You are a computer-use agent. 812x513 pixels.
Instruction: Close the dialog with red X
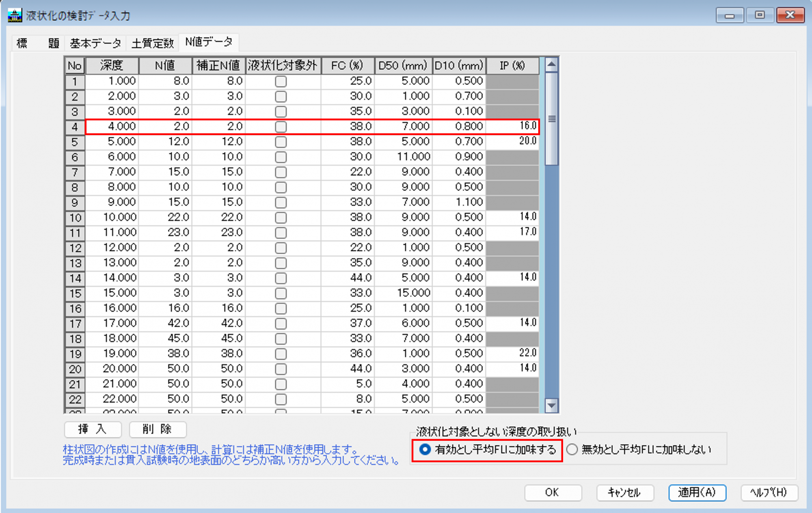pyautogui.click(x=790, y=15)
